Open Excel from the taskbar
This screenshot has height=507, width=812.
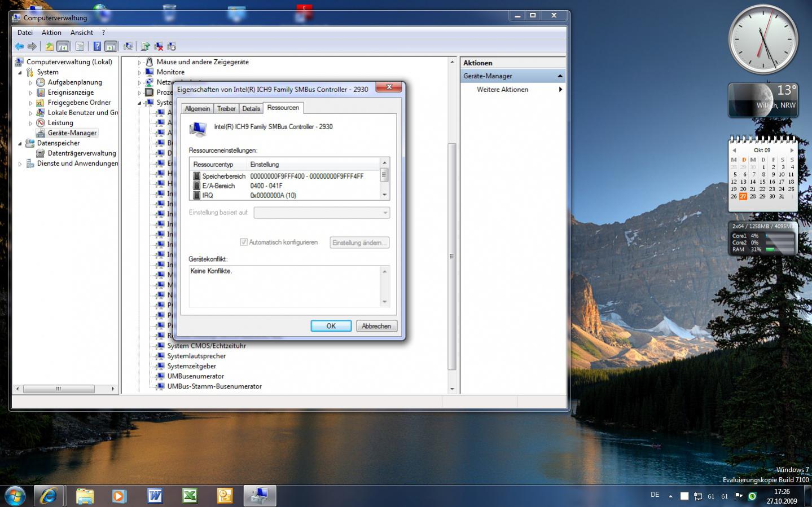(190, 496)
